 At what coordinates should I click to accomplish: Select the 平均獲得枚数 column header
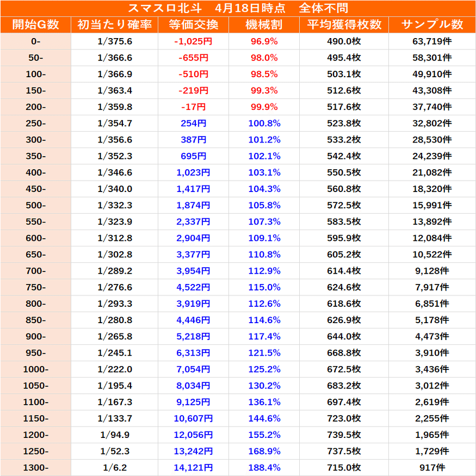point(344,24)
